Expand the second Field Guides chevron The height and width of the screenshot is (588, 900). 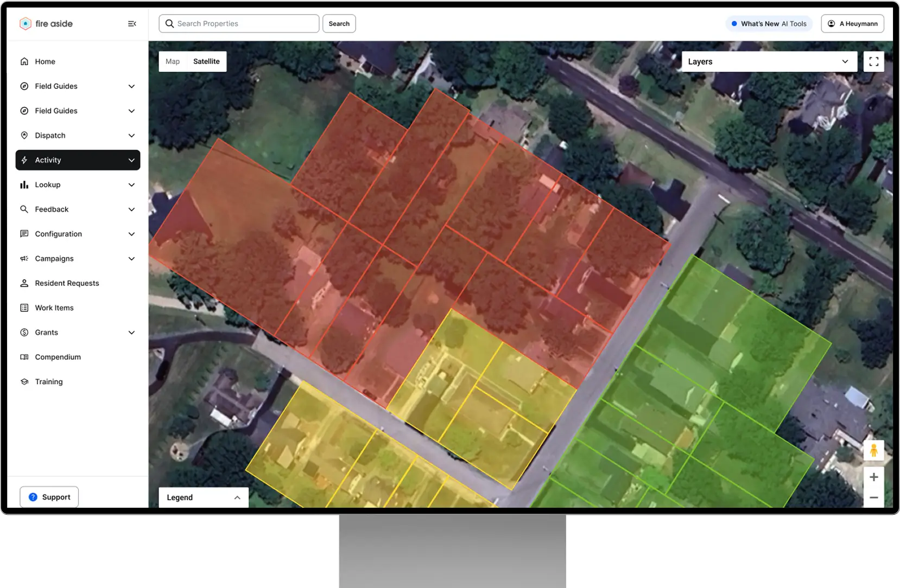(x=131, y=111)
